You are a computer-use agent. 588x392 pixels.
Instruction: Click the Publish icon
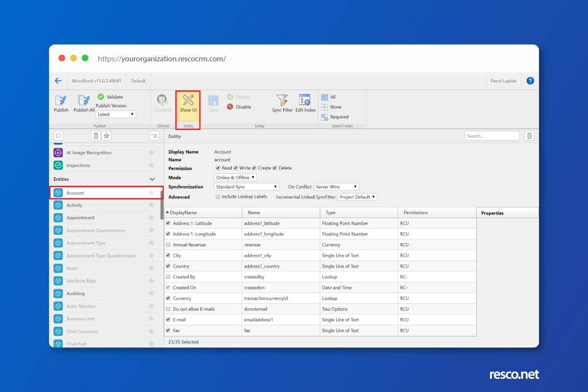tap(61, 100)
